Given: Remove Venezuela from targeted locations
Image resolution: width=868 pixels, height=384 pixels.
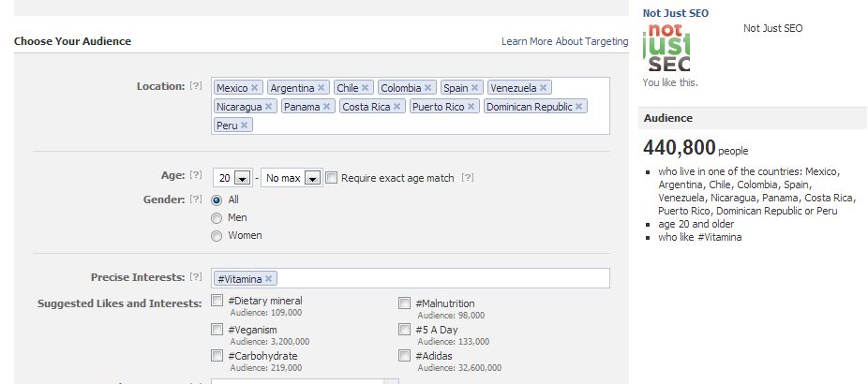Looking at the screenshot, I should [x=543, y=88].
